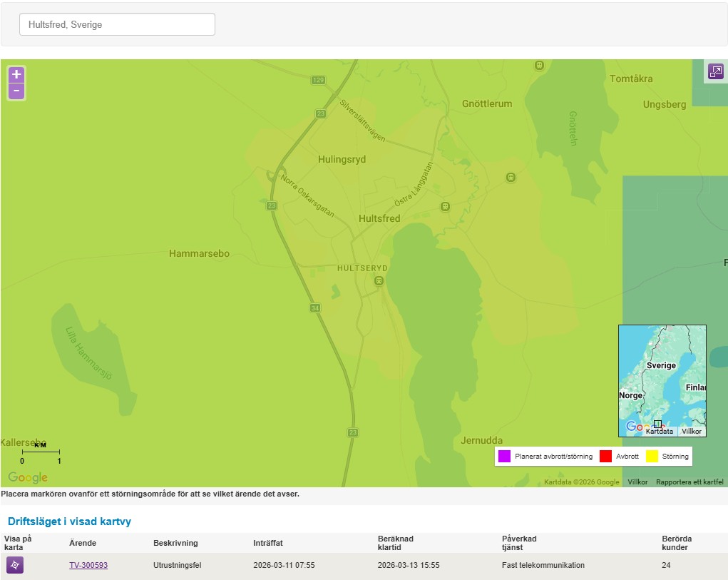Show ticket TV-300593 on the map

15,565
